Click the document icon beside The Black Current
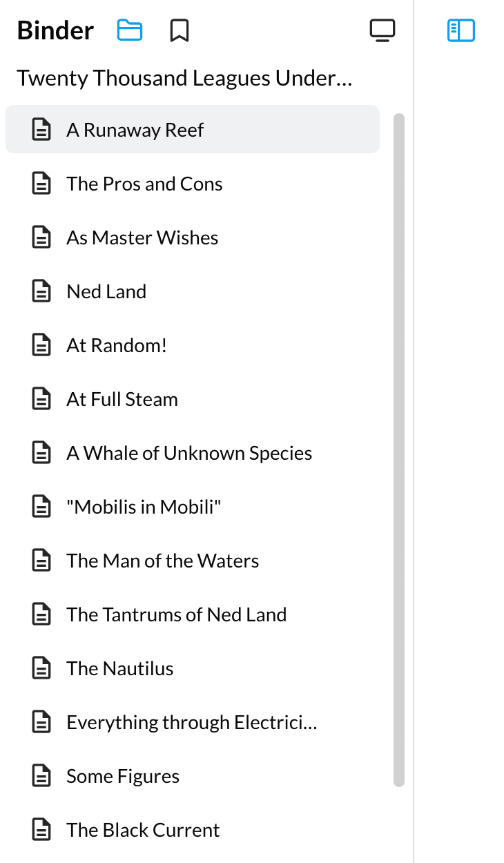Screen dimensions: 504x863 click(42, 830)
